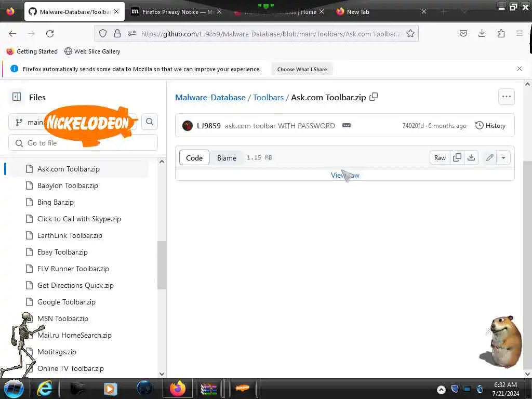
Task: Open the site permissions icon in address bar
Action: (x=132, y=34)
